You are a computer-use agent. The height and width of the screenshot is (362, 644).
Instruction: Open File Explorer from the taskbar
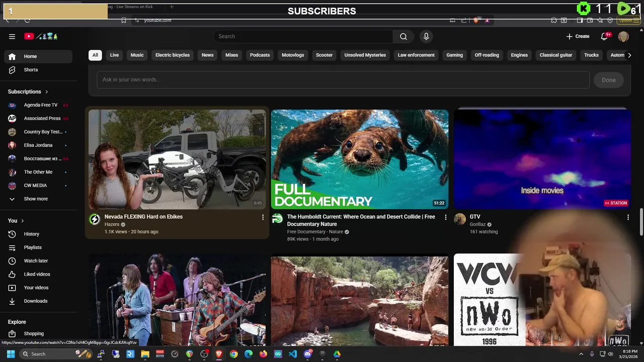tap(145, 354)
